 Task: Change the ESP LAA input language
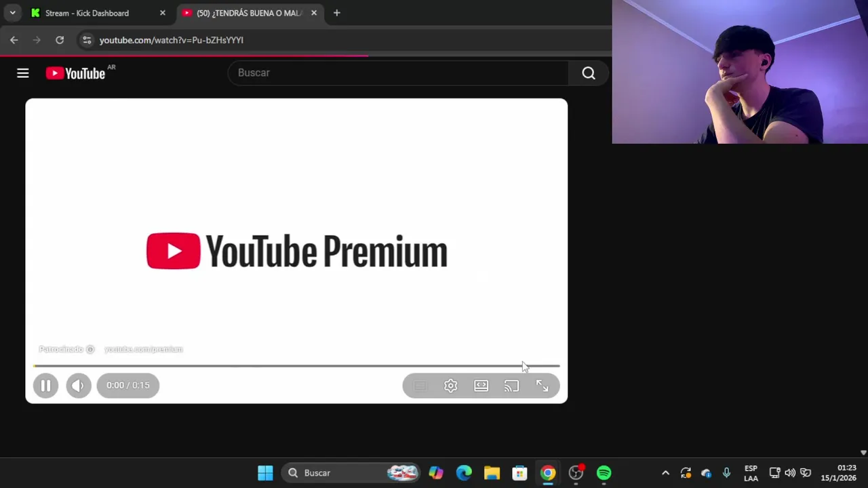coord(751,473)
